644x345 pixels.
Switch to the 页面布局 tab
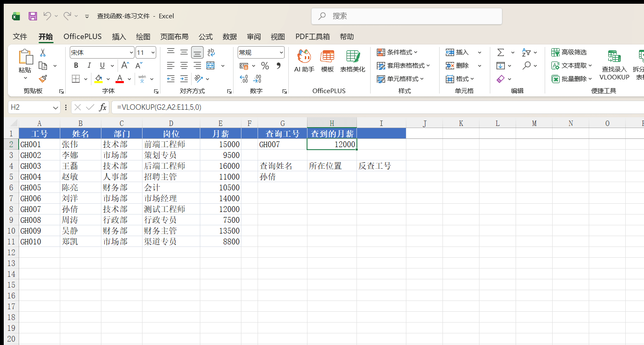click(174, 37)
